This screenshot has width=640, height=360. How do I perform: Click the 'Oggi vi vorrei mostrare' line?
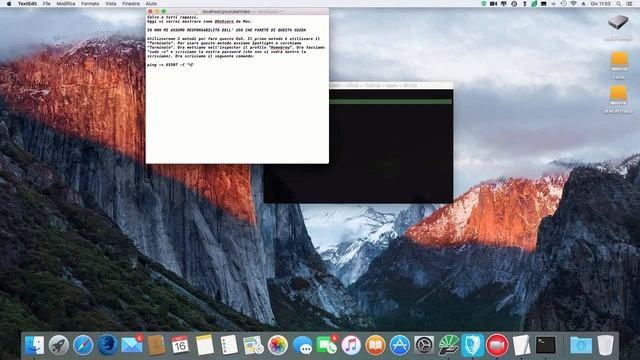[200, 21]
